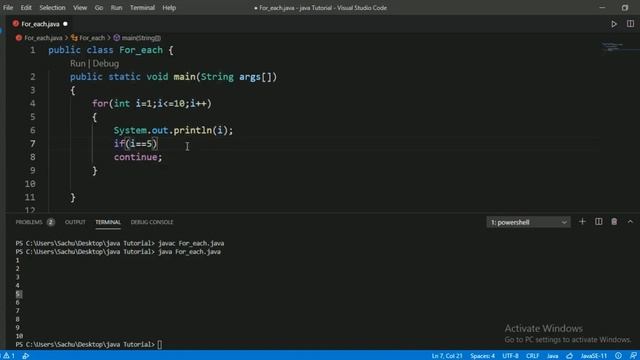Open the View menu
The width and height of the screenshot is (640, 360).
pos(80,8)
